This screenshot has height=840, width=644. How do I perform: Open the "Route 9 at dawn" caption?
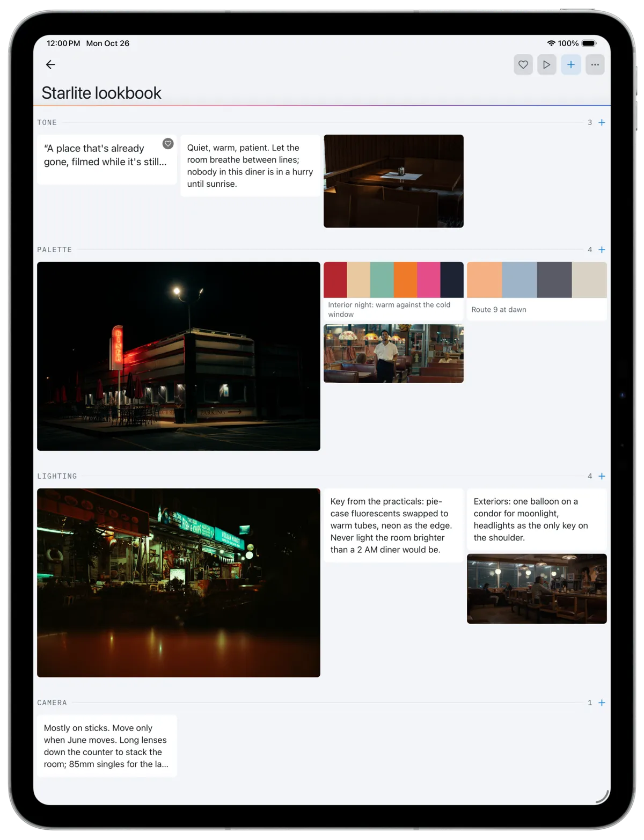pos(499,310)
